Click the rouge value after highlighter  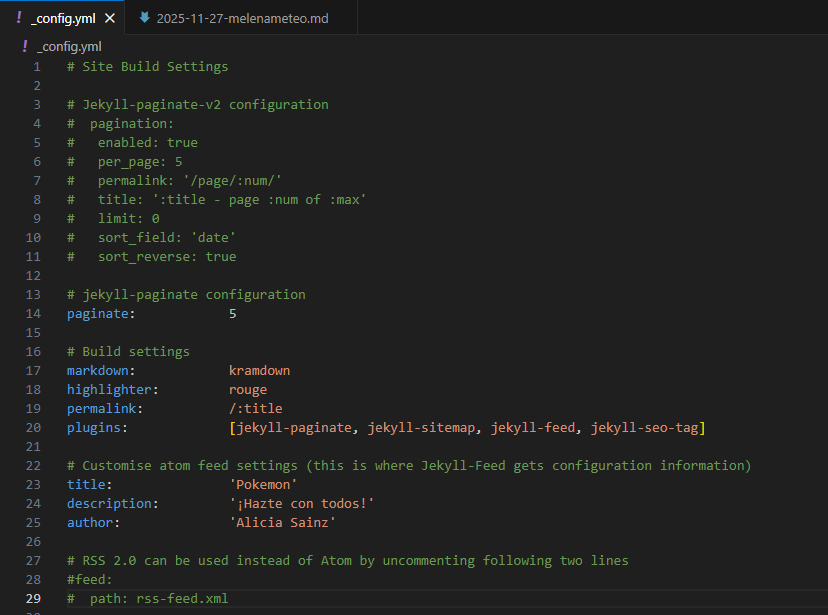coord(247,389)
